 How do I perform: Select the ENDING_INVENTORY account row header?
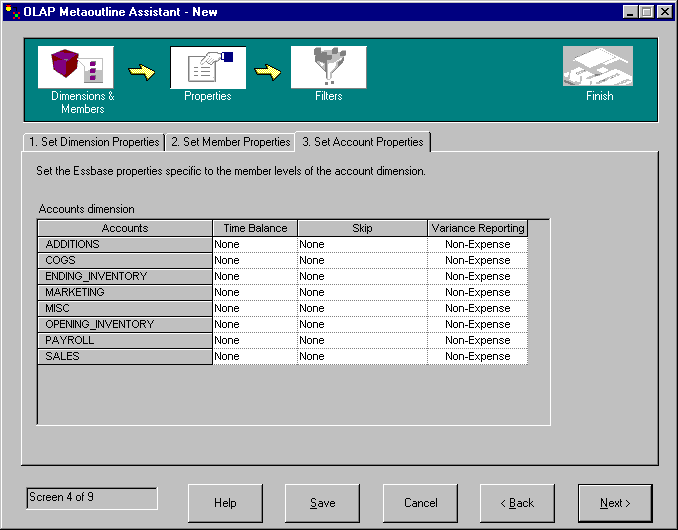coord(125,276)
